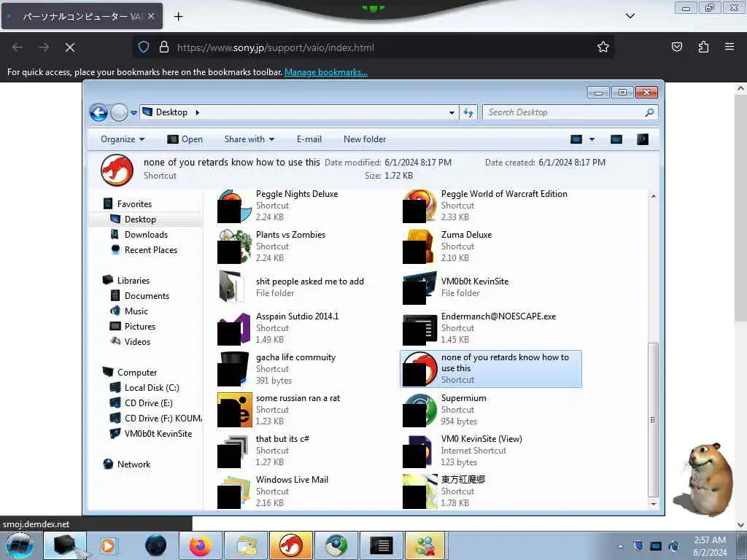
Task: Click the scroll down arrow in file list
Action: pyautogui.click(x=653, y=503)
